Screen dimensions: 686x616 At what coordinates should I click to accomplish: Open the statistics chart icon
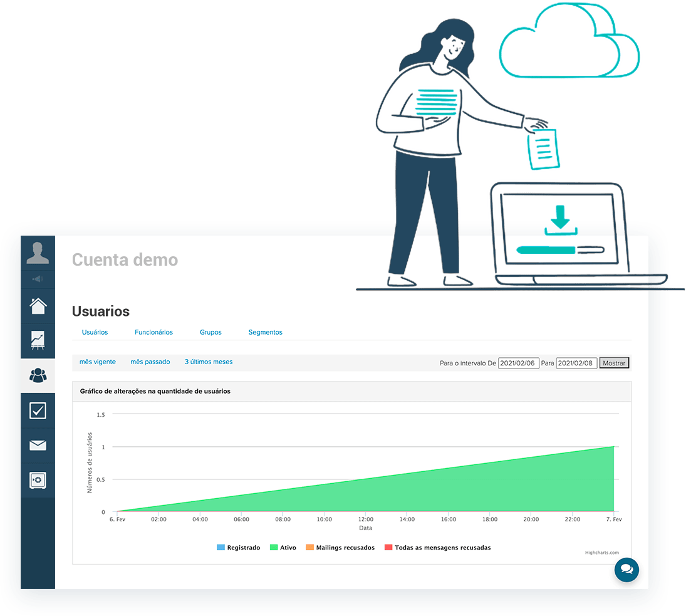[38, 340]
